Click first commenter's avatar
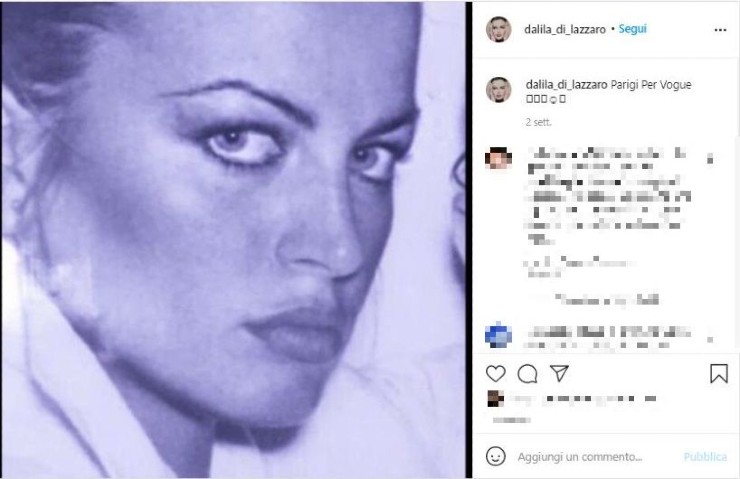The image size is (740, 479). (498, 158)
